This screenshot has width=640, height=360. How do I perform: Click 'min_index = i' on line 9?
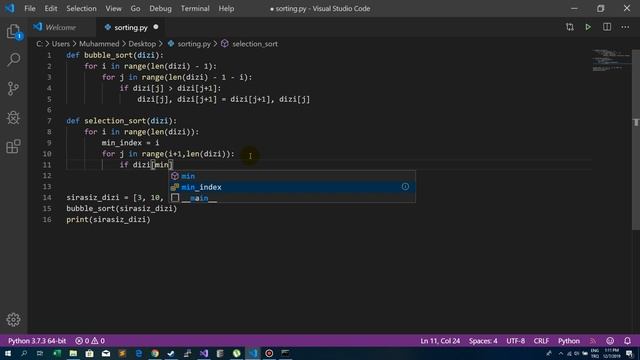click(131, 143)
